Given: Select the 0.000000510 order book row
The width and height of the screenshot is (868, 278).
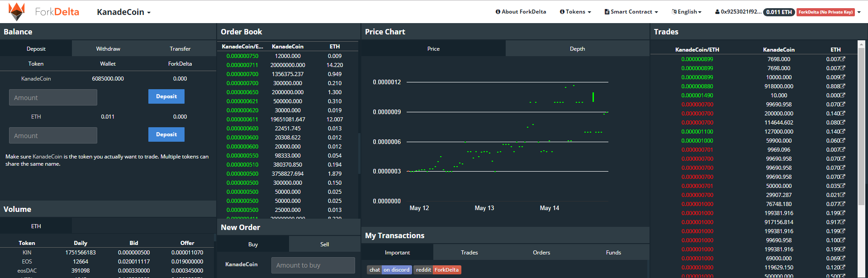Looking at the screenshot, I should (x=288, y=165).
